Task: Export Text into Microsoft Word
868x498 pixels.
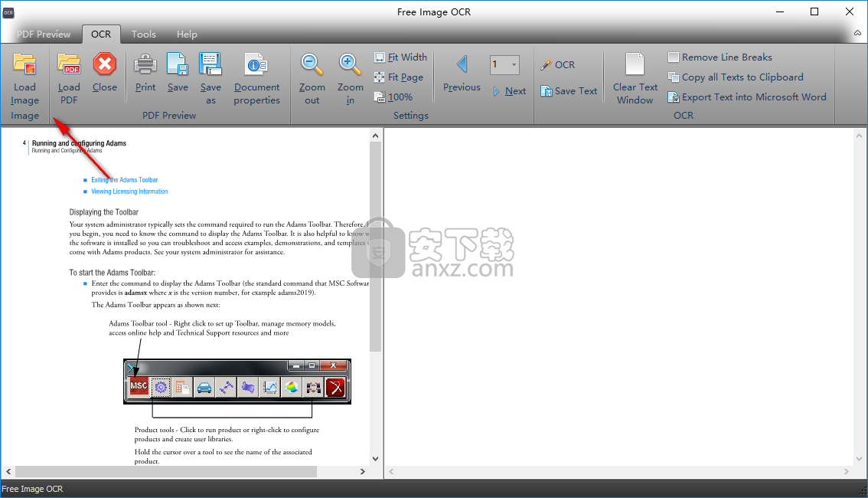Action: 747,97
